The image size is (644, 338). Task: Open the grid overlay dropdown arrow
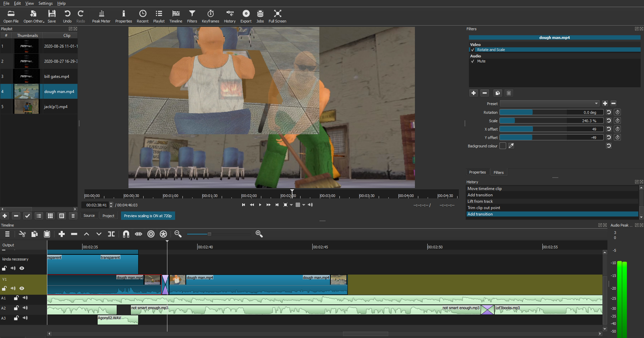coord(304,205)
